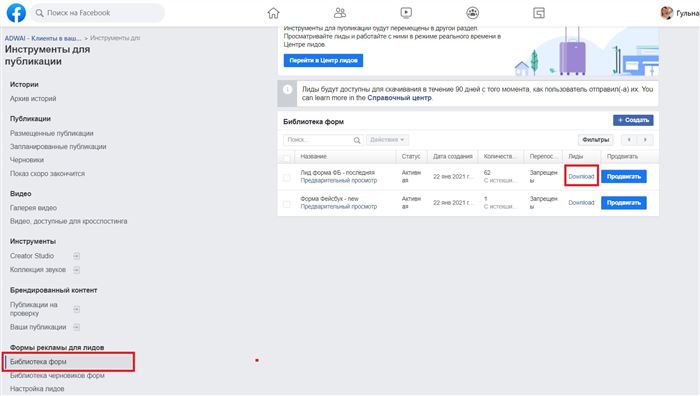
Task: Open Creator Studio in sidebar
Action: pos(32,256)
